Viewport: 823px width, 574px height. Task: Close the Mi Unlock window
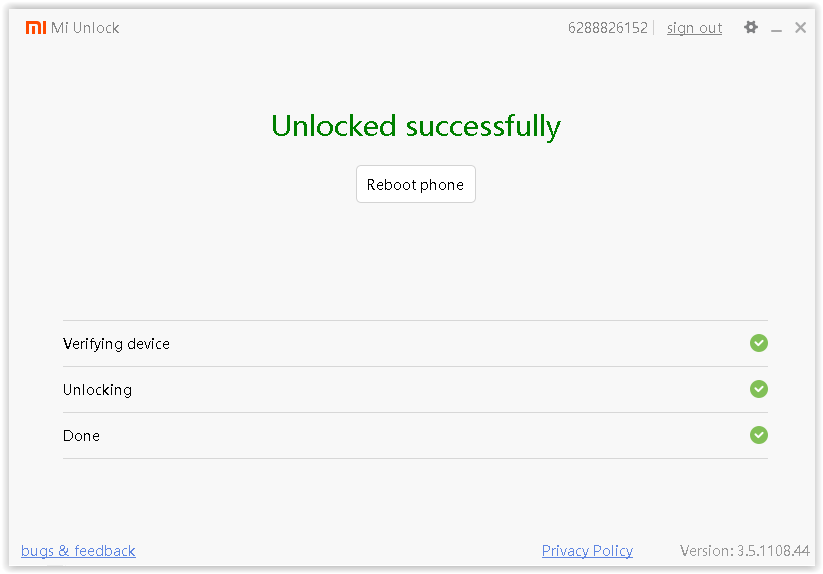pos(801,28)
